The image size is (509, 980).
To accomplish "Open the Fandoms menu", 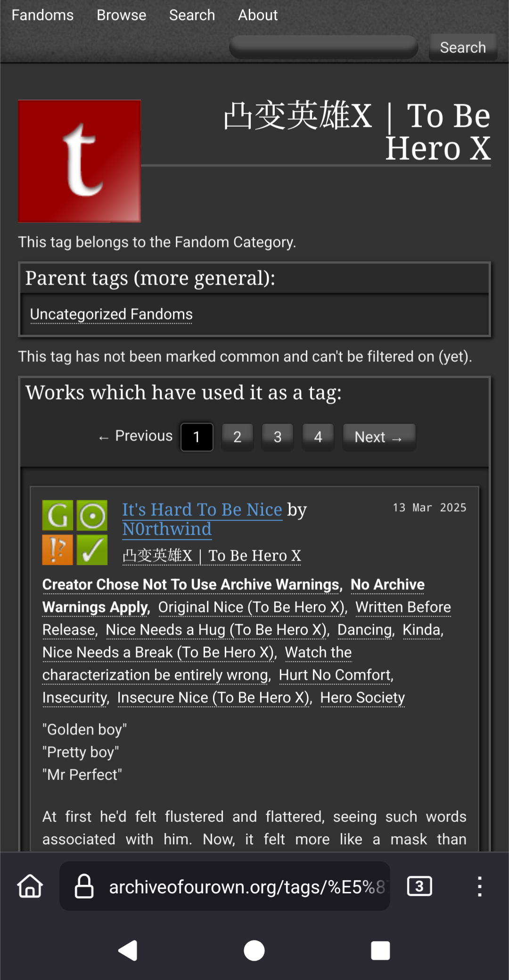I will click(42, 15).
